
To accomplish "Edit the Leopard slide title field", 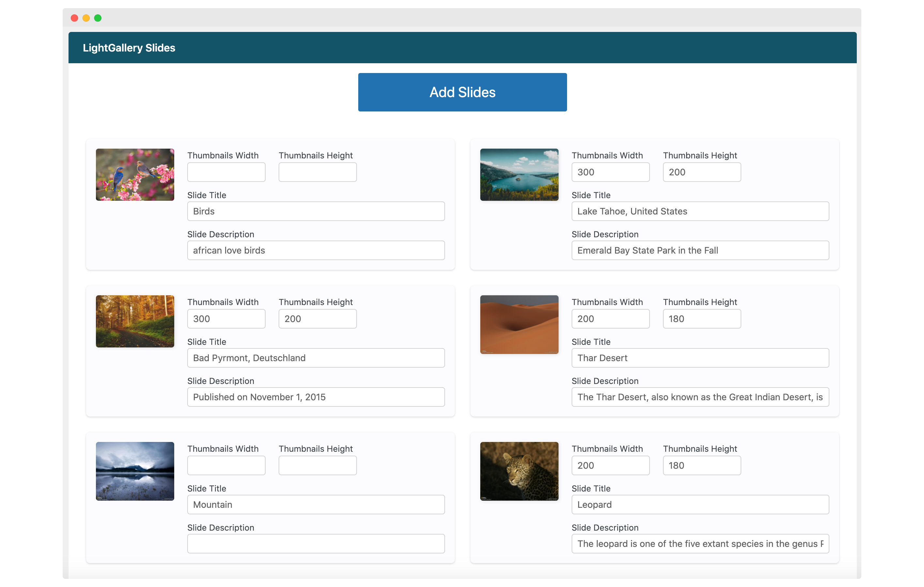I will click(700, 504).
